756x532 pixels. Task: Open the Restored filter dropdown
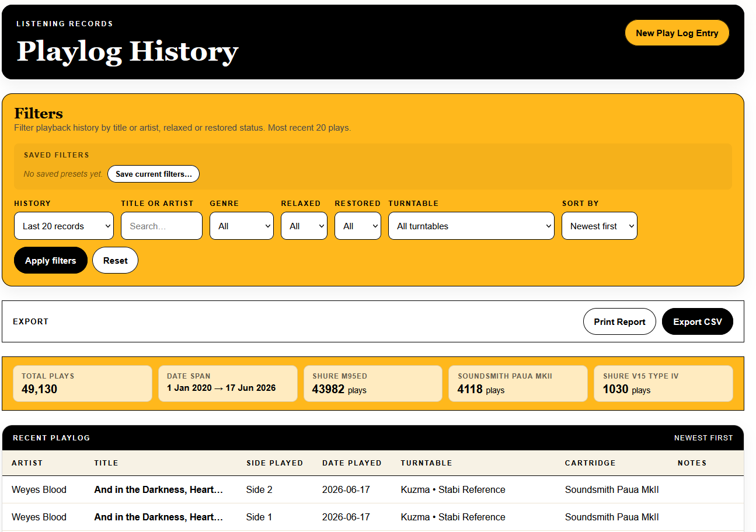pyautogui.click(x=358, y=226)
